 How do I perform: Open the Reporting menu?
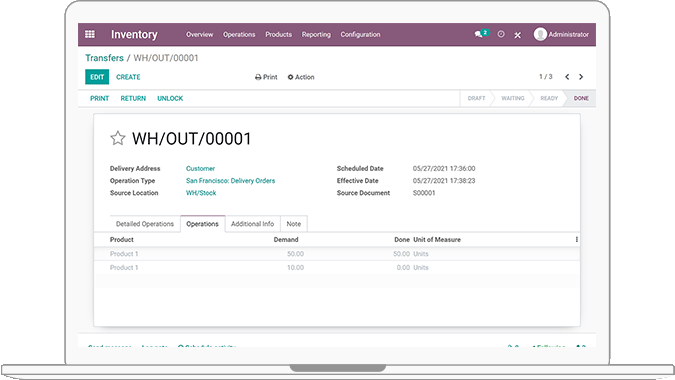coord(316,34)
